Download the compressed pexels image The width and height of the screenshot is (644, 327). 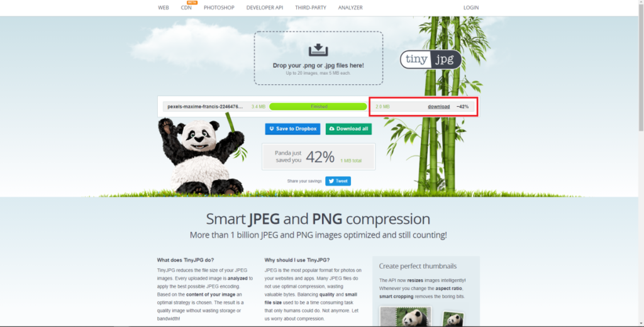(438, 107)
